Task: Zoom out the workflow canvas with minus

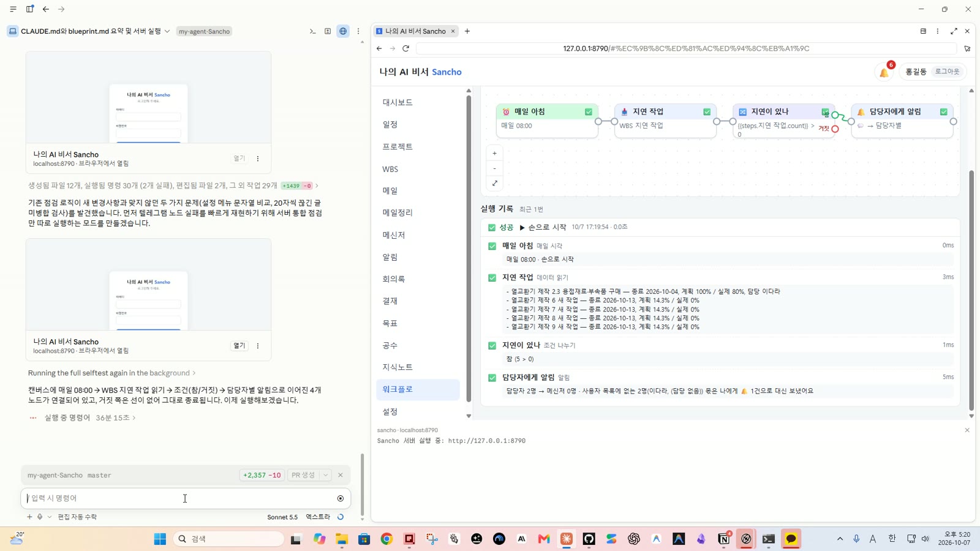Action: coord(494,168)
